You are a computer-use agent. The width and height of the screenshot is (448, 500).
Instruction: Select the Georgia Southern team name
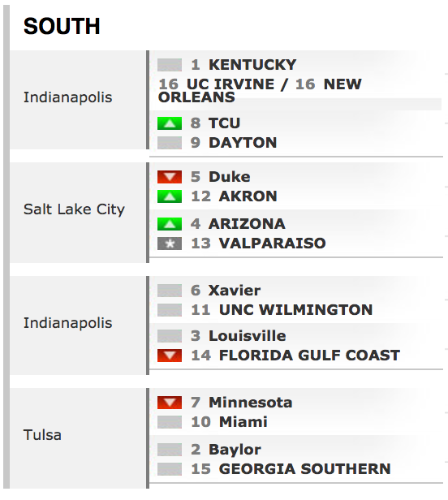304,469
